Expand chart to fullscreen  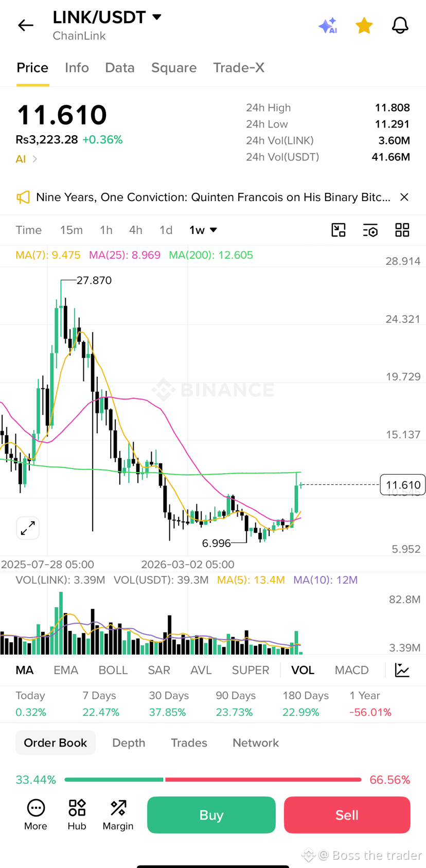(x=28, y=528)
